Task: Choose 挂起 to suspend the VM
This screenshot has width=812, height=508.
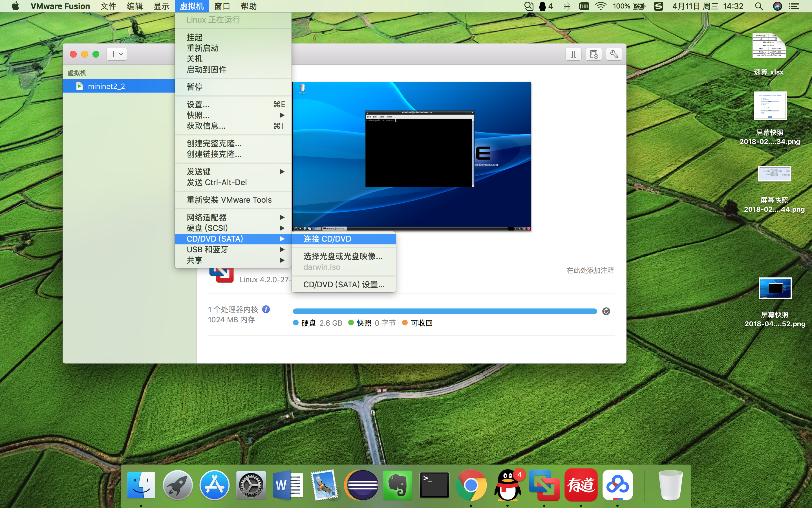Action: (x=233, y=37)
